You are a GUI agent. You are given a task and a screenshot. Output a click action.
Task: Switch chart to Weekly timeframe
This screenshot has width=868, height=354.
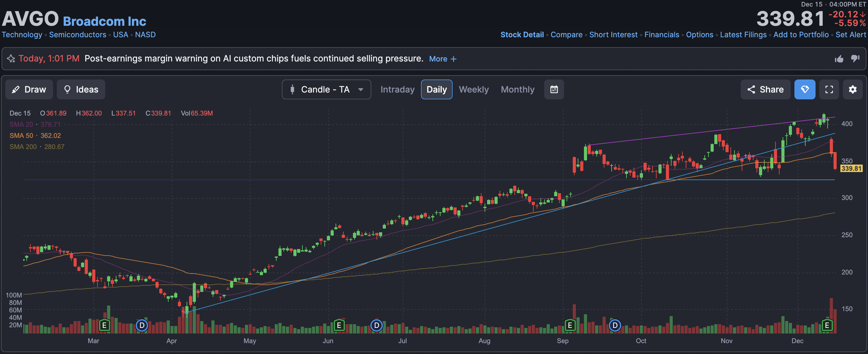coord(473,89)
